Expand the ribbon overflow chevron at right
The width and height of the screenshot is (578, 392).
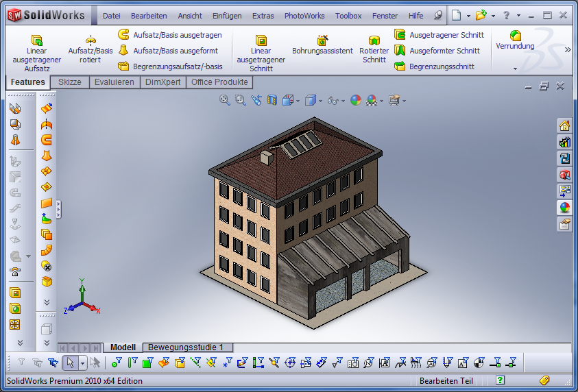(x=568, y=49)
